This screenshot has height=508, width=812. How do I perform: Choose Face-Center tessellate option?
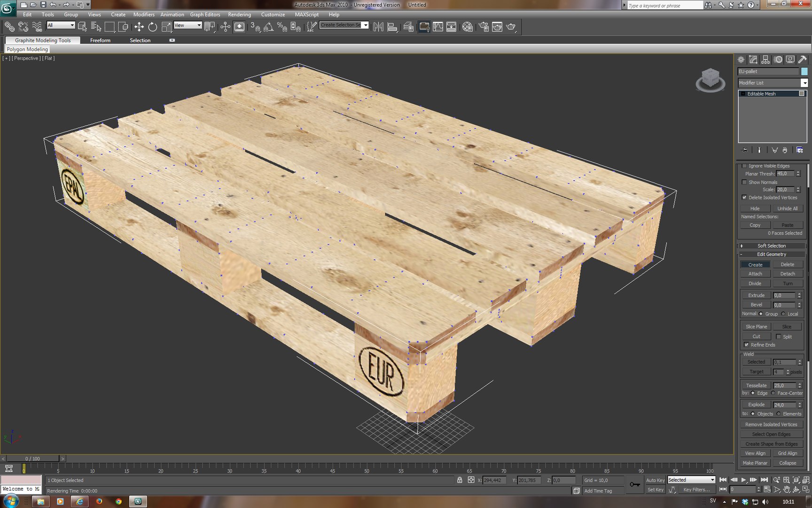pyautogui.click(x=773, y=393)
